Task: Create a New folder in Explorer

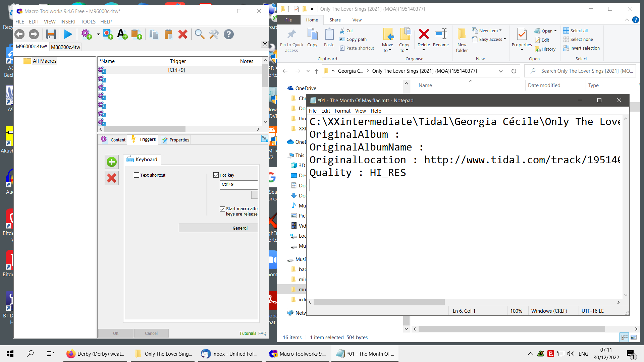Action: 462,41
